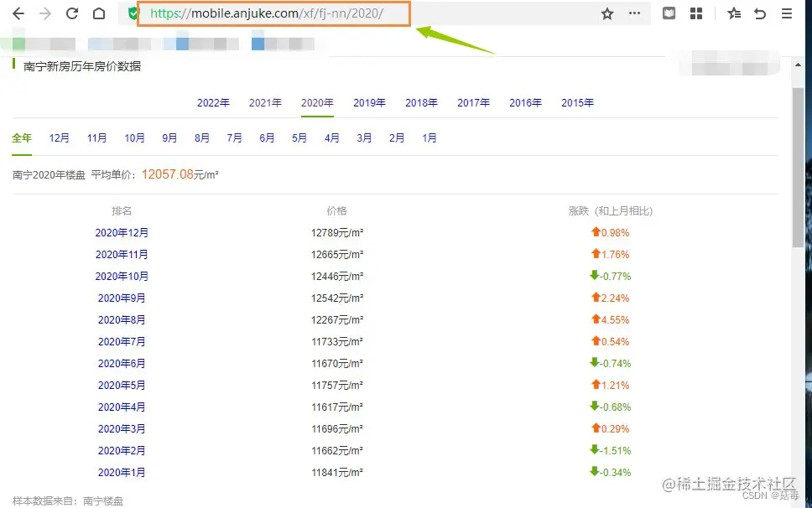Image resolution: width=812 pixels, height=508 pixels.
Task: Click the green security shield in address bar
Action: point(133,13)
